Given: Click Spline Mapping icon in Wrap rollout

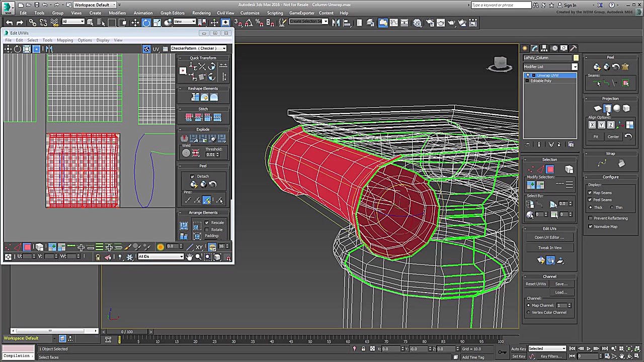Looking at the screenshot, I should coord(602,163).
